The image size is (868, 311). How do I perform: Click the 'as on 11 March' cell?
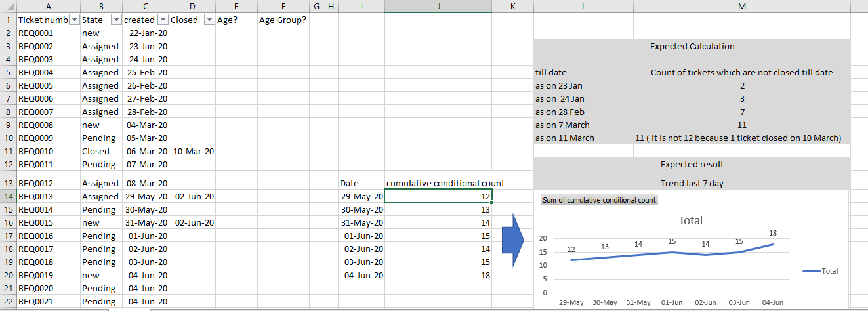[583, 138]
